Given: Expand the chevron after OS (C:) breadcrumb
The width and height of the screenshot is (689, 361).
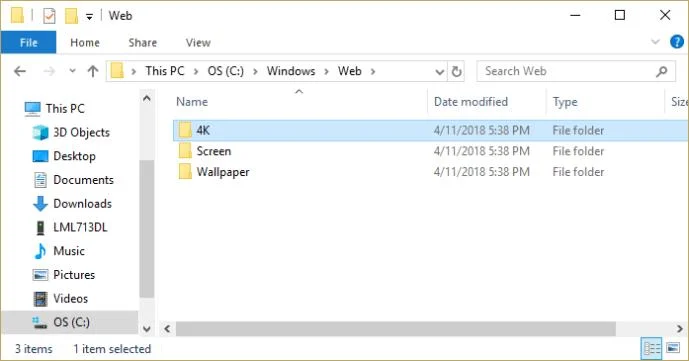Looking at the screenshot, I should [255, 72].
